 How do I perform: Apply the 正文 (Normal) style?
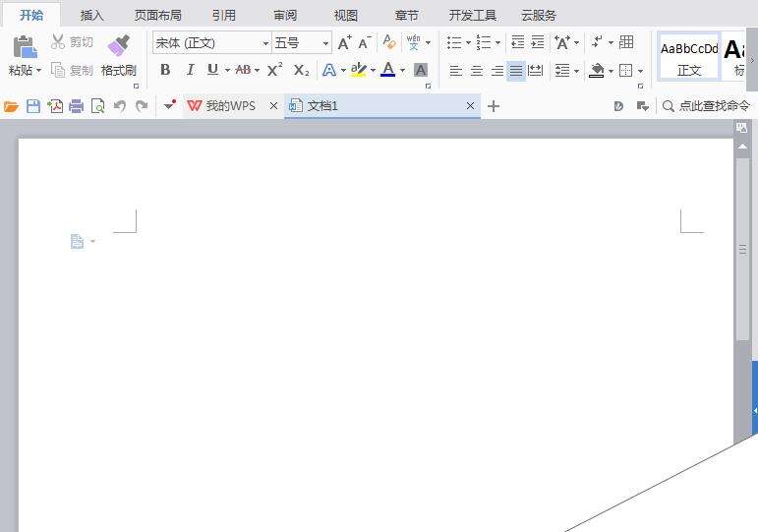point(689,58)
